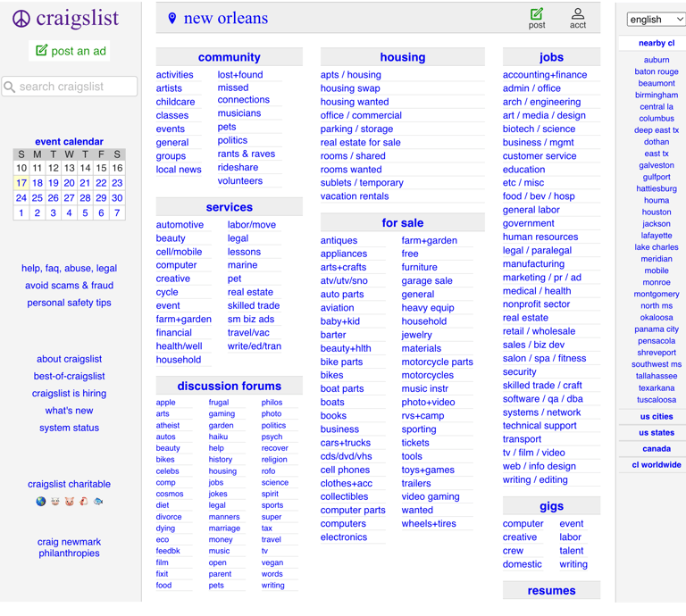
Task: Open the haiku discussion forum
Action: click(x=218, y=437)
